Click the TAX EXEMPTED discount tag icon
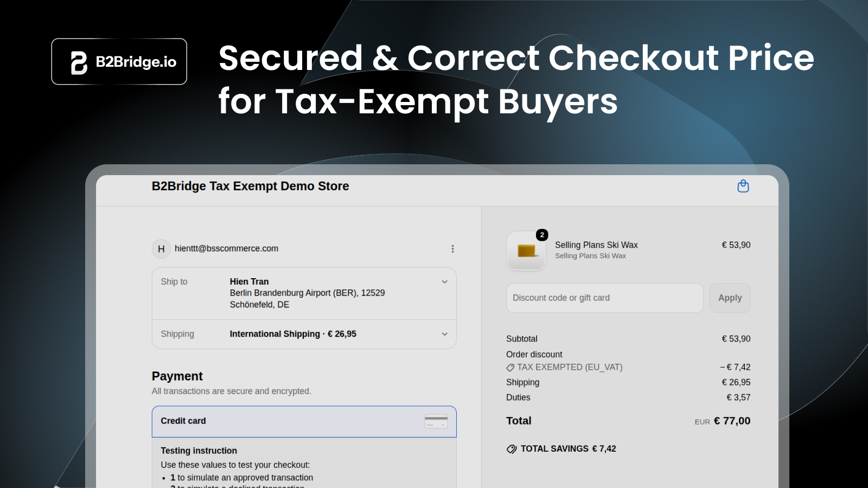Viewport: 868px width, 488px height. [510, 368]
